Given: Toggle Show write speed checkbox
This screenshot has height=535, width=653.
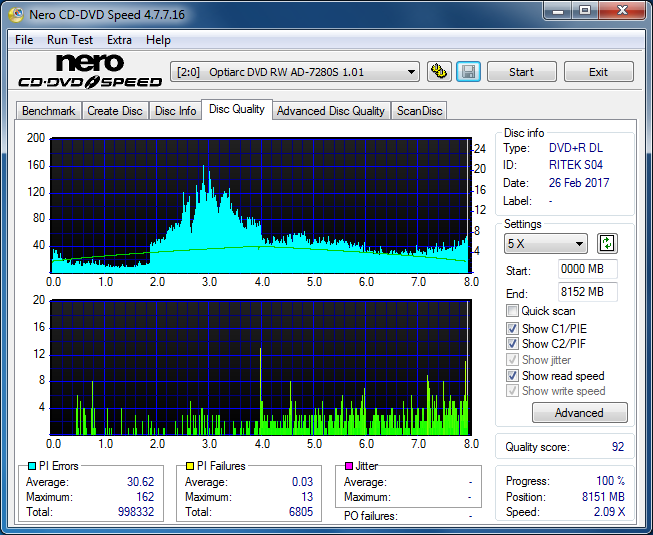Looking at the screenshot, I should [512, 391].
